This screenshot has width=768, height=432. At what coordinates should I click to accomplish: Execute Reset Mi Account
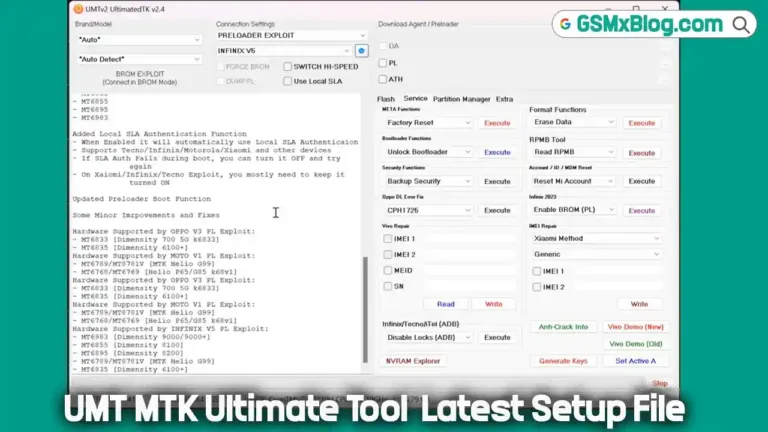pos(642,181)
